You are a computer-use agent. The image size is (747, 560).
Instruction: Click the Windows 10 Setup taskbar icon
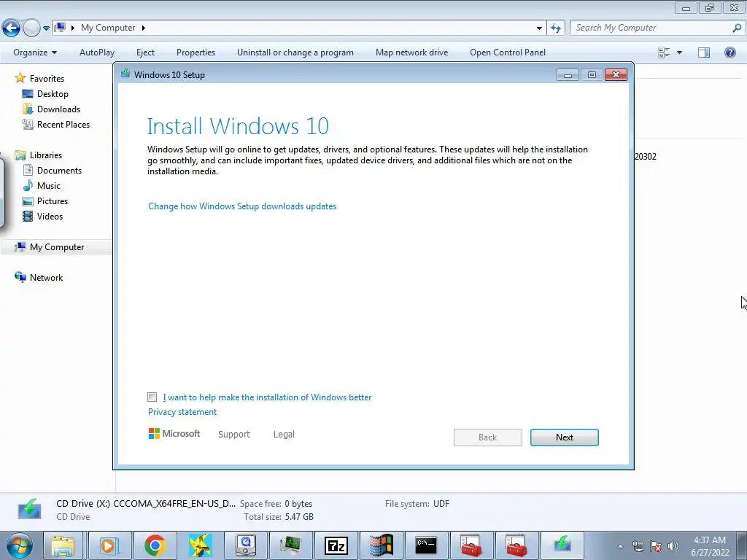[x=562, y=545]
